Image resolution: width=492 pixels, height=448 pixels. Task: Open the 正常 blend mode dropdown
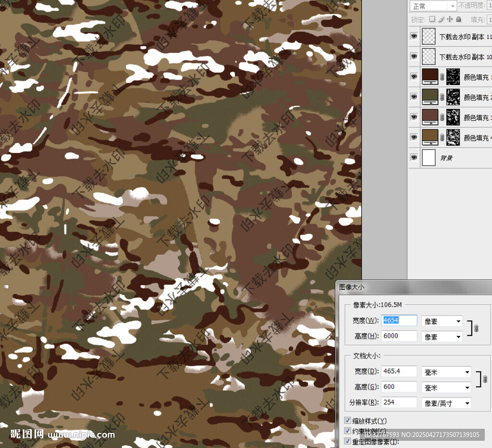[x=432, y=6]
